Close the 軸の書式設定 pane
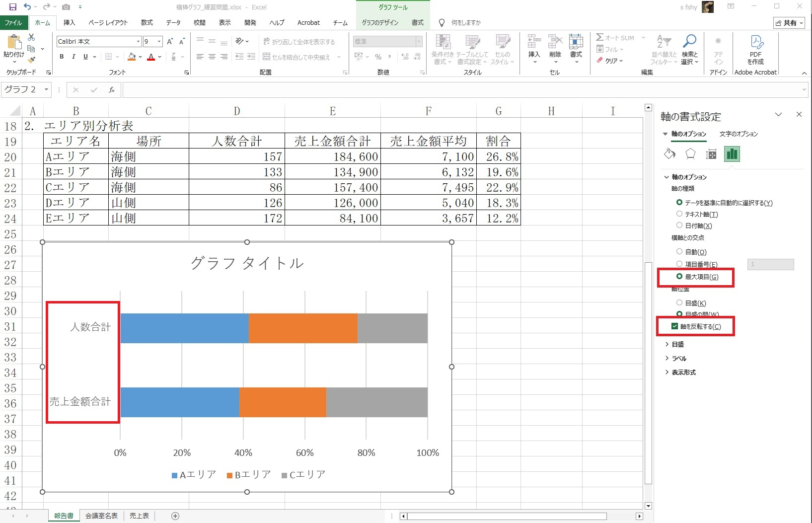 coord(799,115)
